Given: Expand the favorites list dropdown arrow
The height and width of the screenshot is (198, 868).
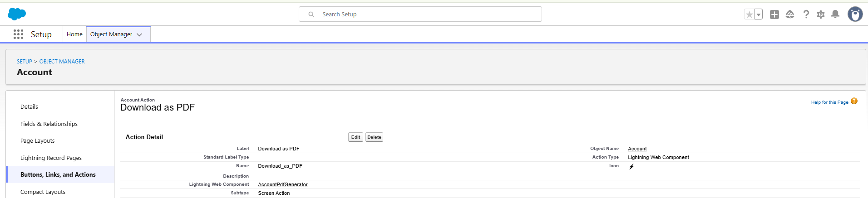Looking at the screenshot, I should point(759,14).
